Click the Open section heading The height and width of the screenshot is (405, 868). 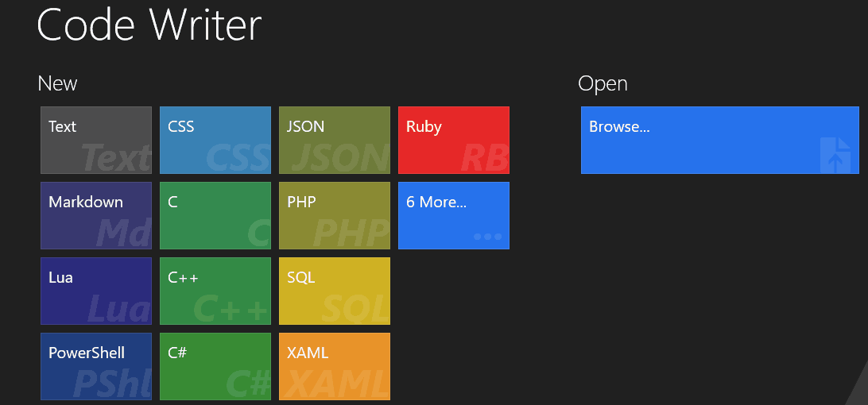pos(603,83)
